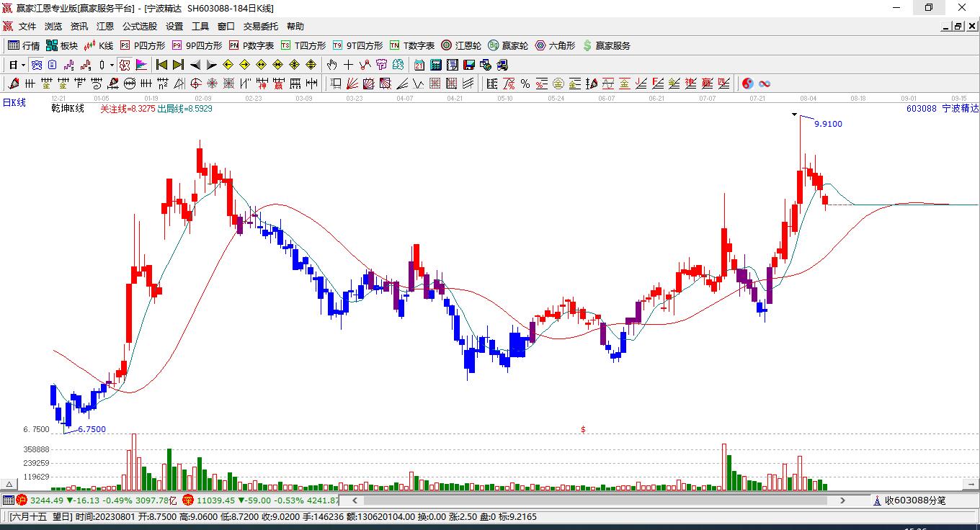Open the 行情 quotes view
Screen dimensions: 980x530
click(x=24, y=45)
